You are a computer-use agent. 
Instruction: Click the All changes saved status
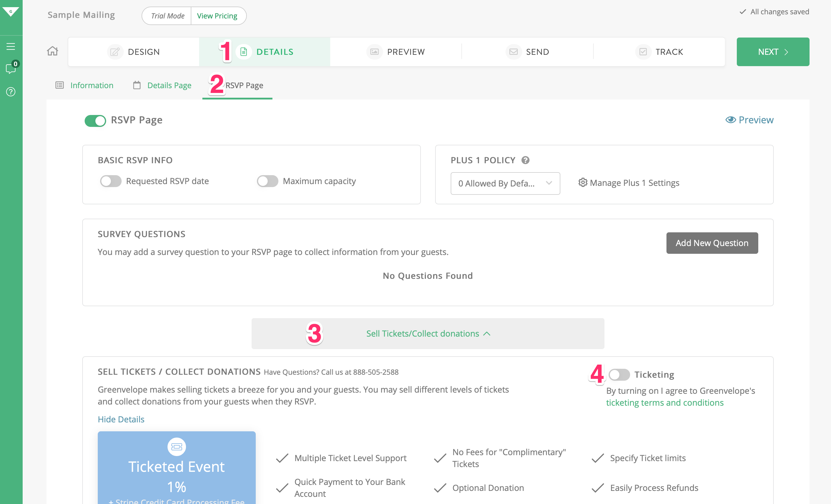(774, 12)
